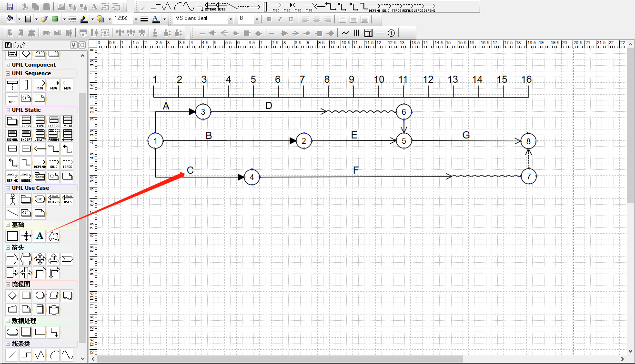Choose the diamond decision shape in 流程图
Viewport: 635px width, 364px height.
pos(12,295)
